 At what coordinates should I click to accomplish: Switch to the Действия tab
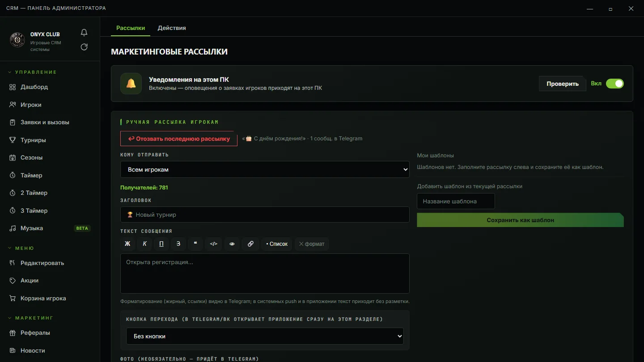[x=172, y=28]
